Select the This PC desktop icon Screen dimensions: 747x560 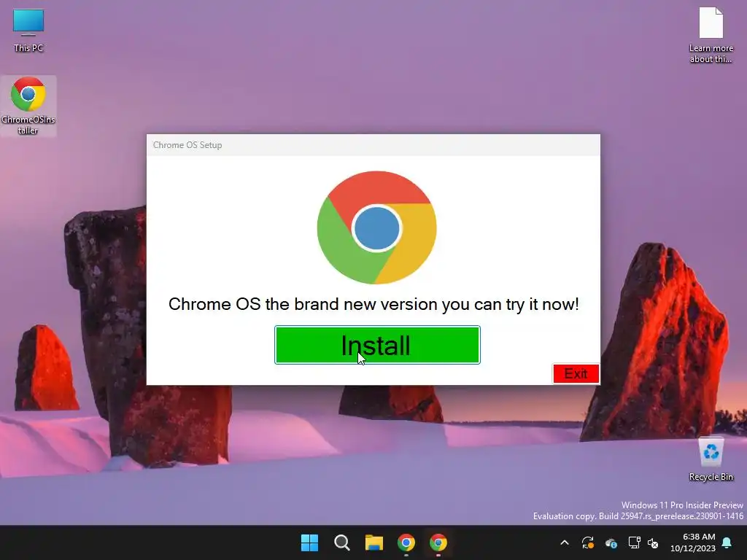coord(28,30)
